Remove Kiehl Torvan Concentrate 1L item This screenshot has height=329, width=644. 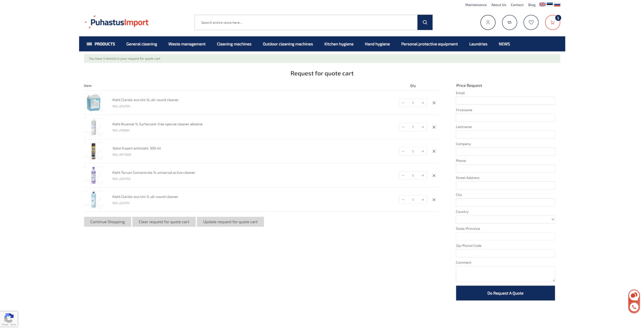434,176
